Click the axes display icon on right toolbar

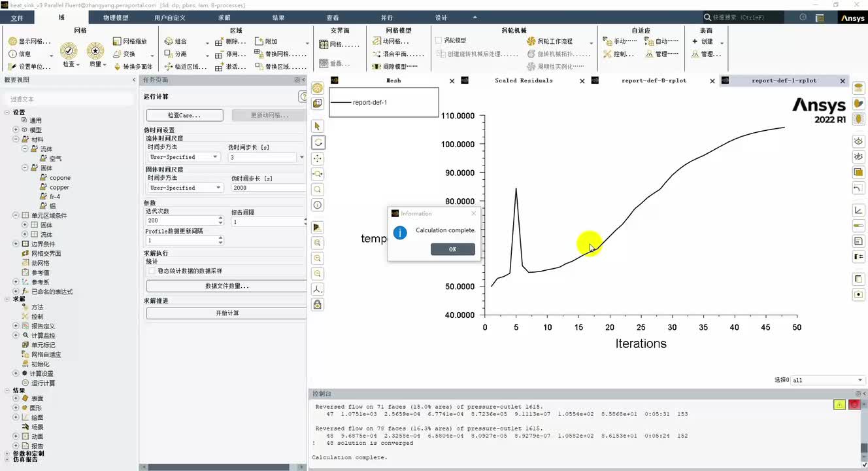(x=859, y=210)
